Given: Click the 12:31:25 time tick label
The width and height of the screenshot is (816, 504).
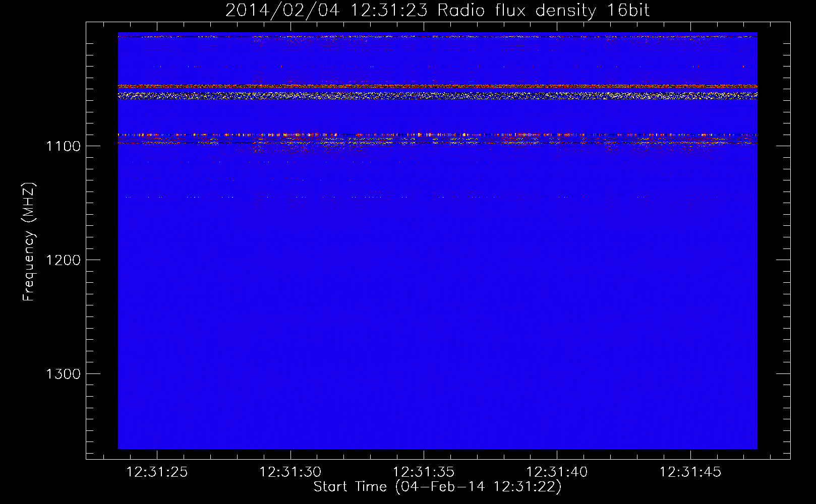Looking at the screenshot, I should click(157, 472).
